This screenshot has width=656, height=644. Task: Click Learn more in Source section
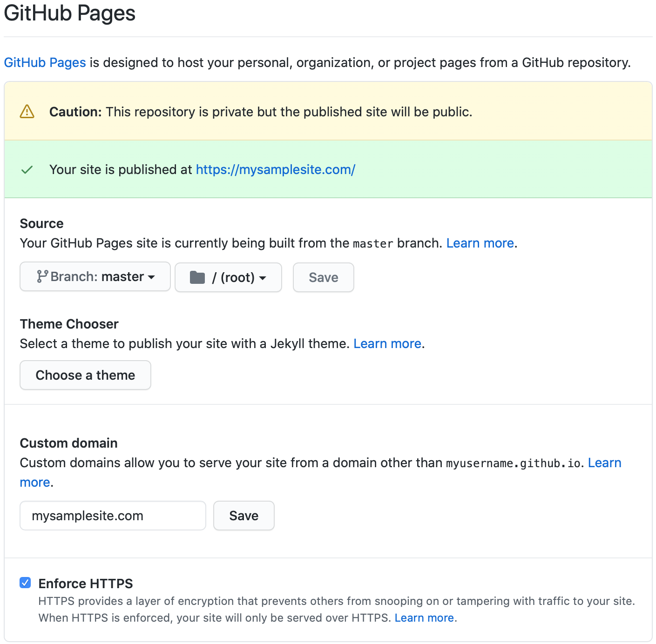point(480,243)
